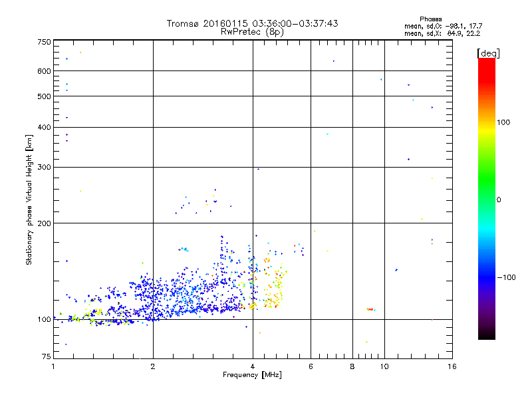Click the '10' frequency axis tick label
Image resolution: width=532 pixels, height=399 pixels.
(x=384, y=366)
